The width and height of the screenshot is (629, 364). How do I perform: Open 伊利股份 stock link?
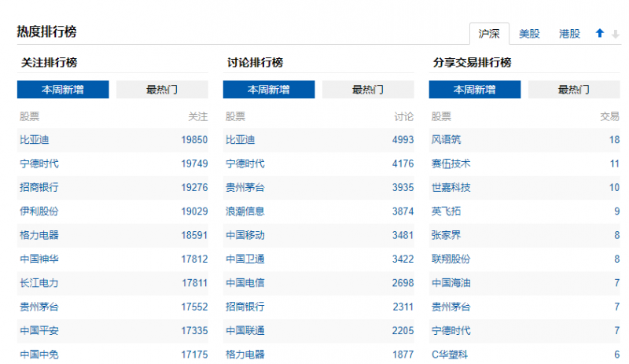click(39, 211)
